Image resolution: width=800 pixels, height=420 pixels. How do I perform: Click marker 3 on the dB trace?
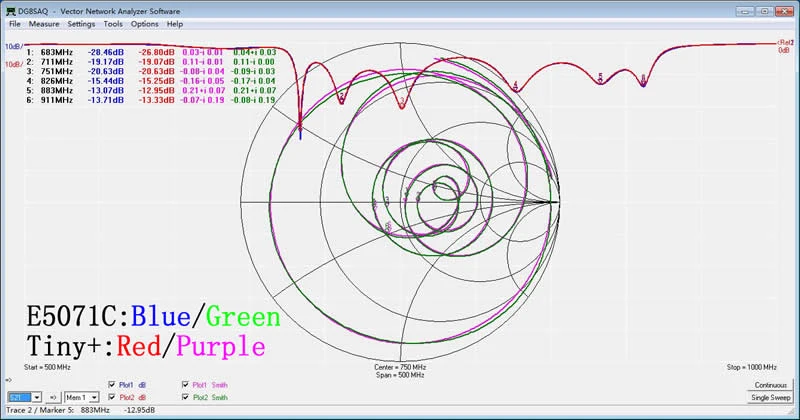(402, 102)
